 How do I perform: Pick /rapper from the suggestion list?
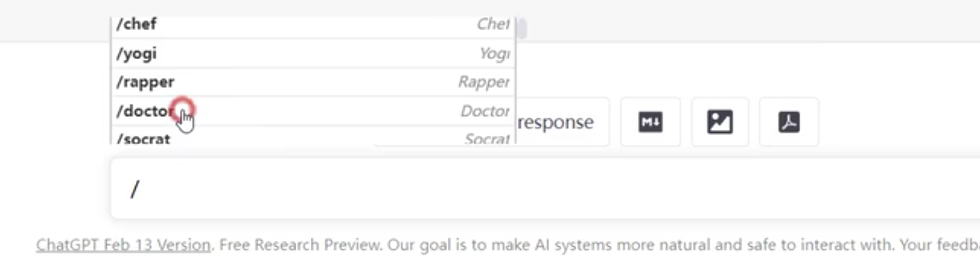(313, 82)
